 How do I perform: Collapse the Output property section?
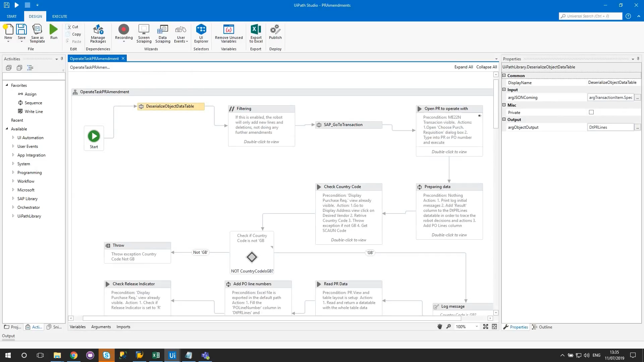pos(504,119)
